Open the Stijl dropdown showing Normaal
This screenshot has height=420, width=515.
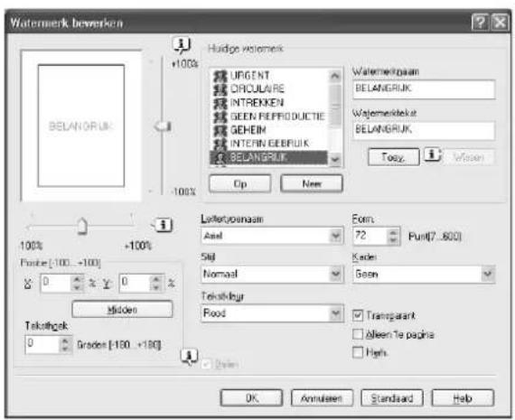[336, 274]
